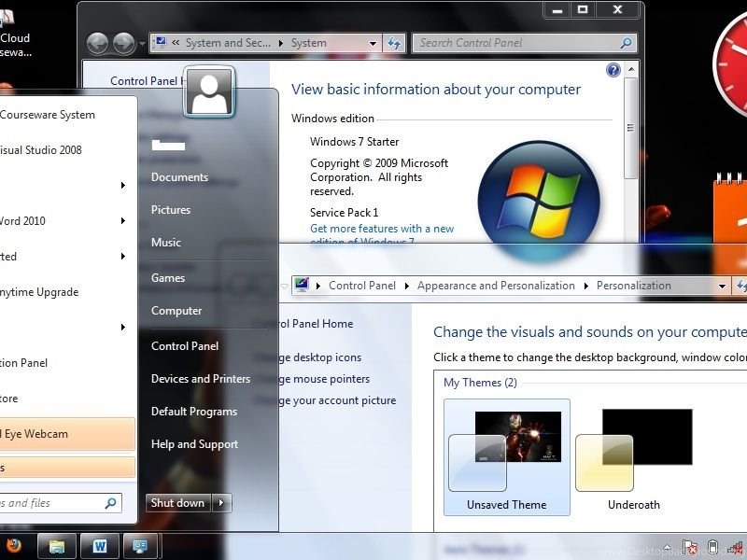Click the Control Panel taskbar button
The image size is (747, 560).
[141, 546]
